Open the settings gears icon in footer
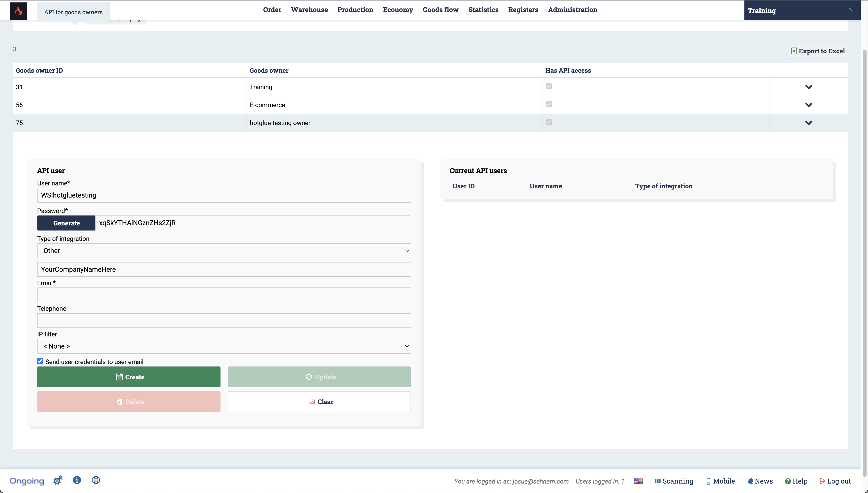Viewport: 868px width, 493px height. [58, 480]
